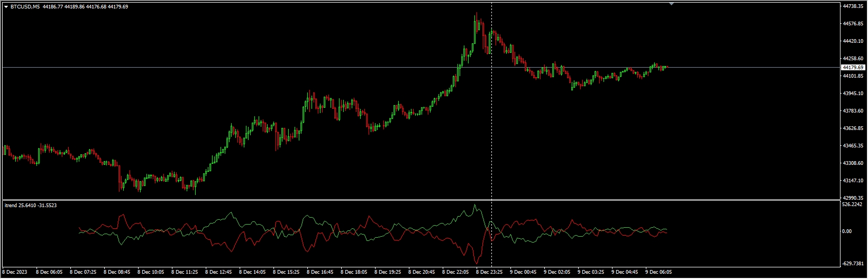Click the 42990.35 price scale label

coord(853,198)
